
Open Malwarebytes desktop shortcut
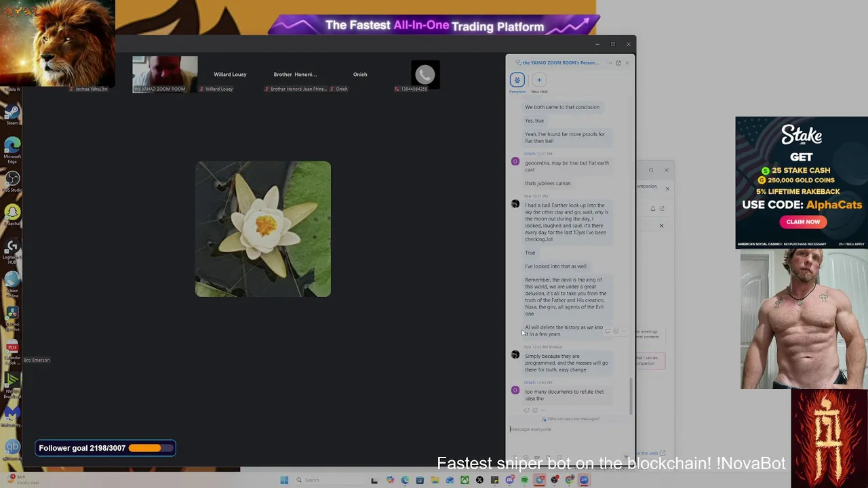tap(12, 415)
